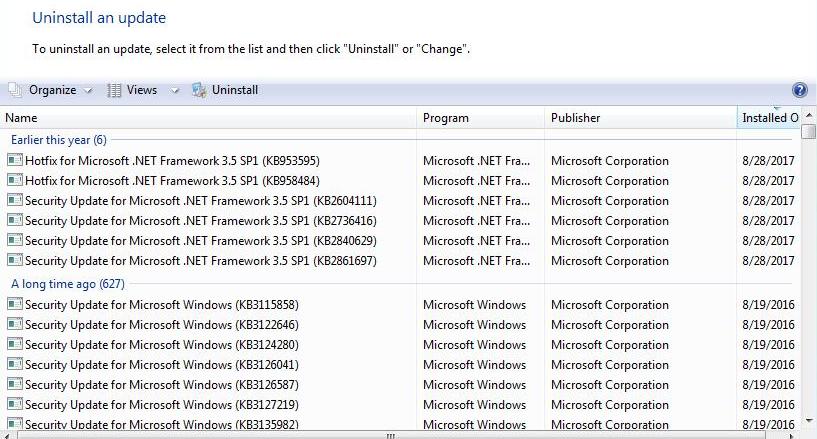Click 'Microsoft .NET Fra...' program cell for KB953595
Image resolution: width=817 pixels, height=439 pixels.
click(476, 160)
